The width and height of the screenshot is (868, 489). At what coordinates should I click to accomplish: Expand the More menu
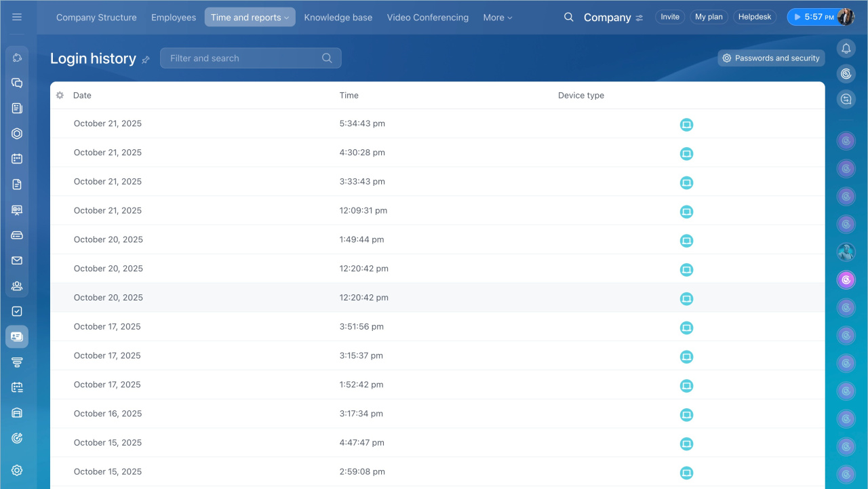point(497,18)
